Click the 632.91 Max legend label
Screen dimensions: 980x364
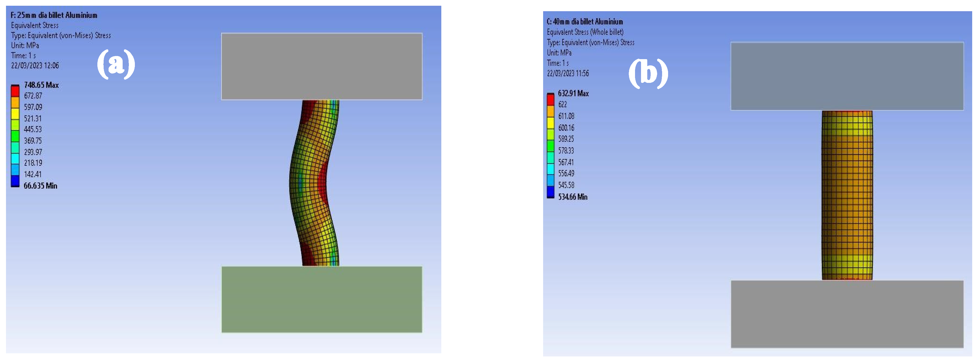click(x=573, y=93)
